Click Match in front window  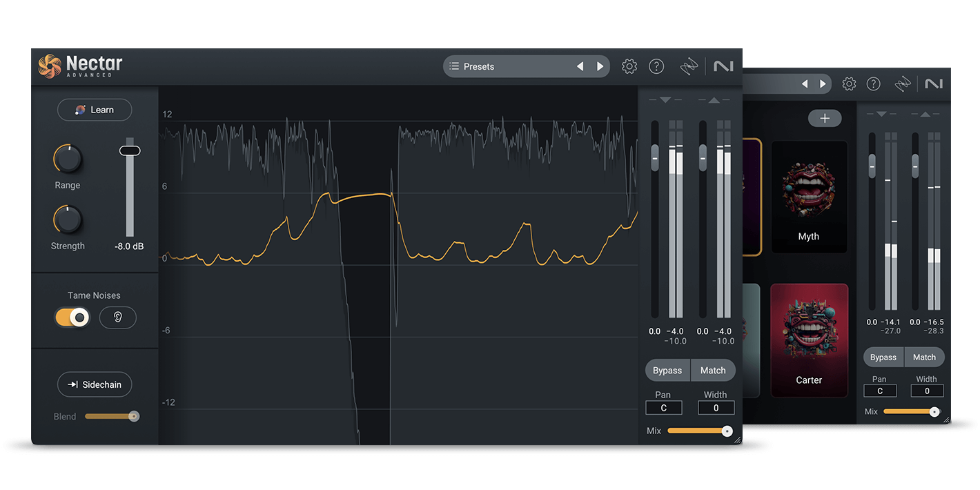(713, 371)
